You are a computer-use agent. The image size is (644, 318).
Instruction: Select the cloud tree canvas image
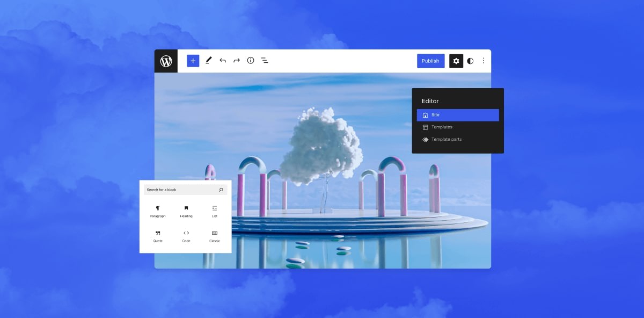323,170
